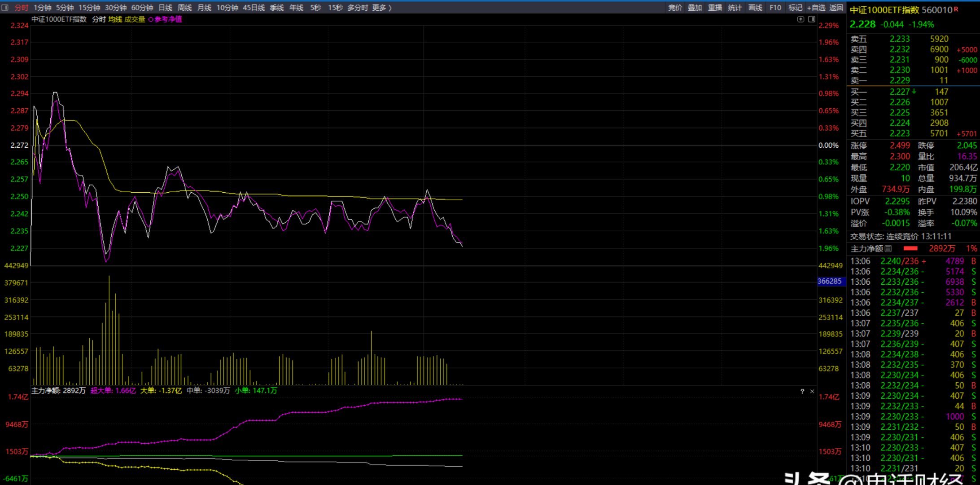
Task: Click the 分时 legend label above the chart
Action: [x=99, y=19]
